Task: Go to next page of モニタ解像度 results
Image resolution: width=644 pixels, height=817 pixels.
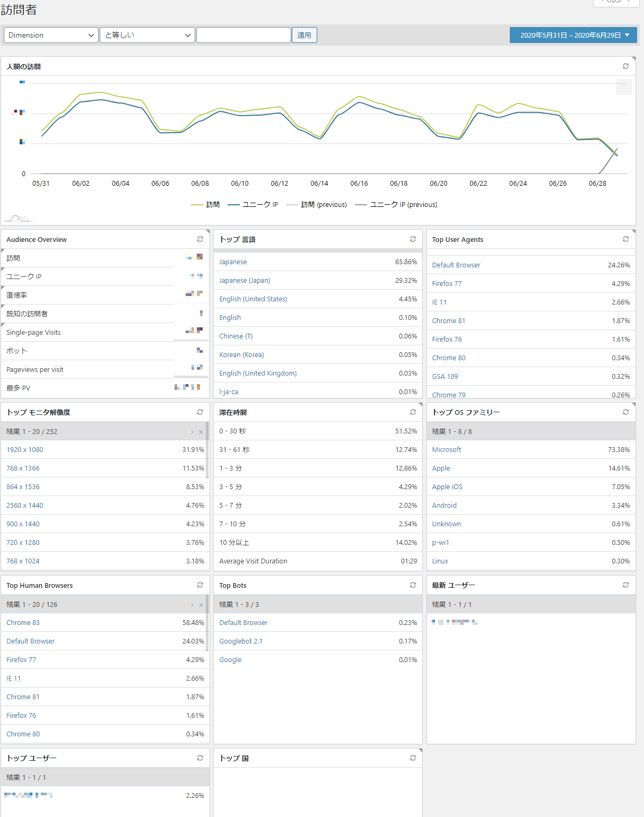Action: coord(192,432)
